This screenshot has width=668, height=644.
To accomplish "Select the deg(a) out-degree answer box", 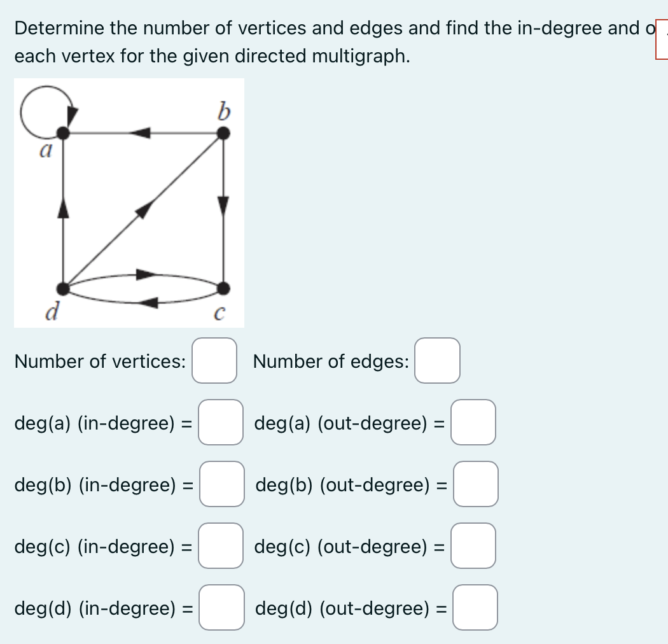I will point(475,423).
